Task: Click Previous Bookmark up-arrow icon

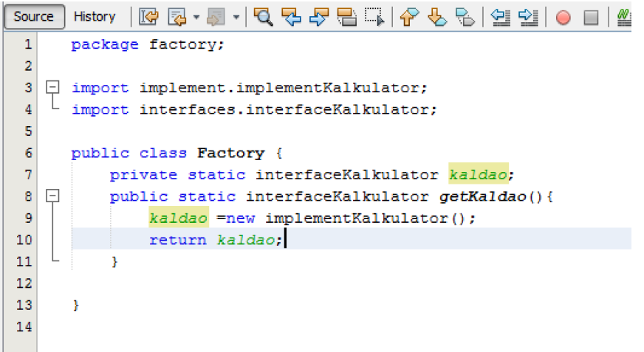Action: [409, 17]
